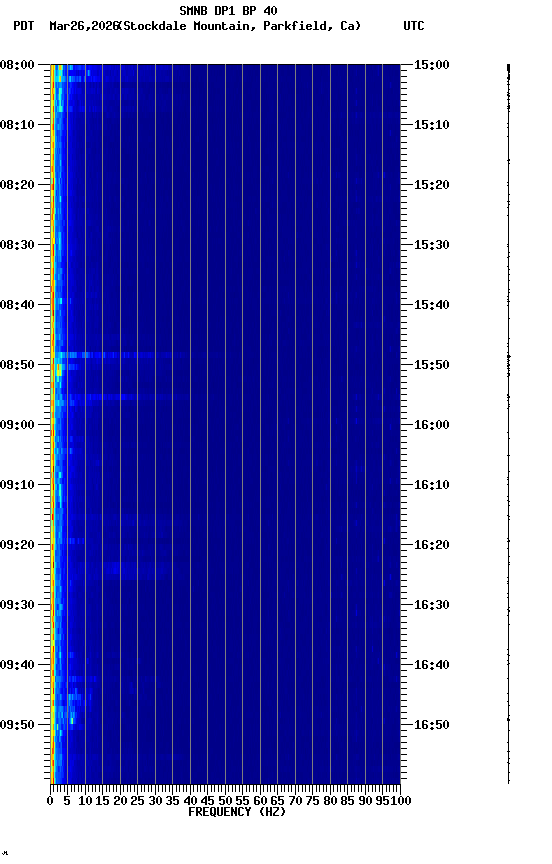
Task: Click the 15:00 UTC time label
Action: tap(432, 65)
